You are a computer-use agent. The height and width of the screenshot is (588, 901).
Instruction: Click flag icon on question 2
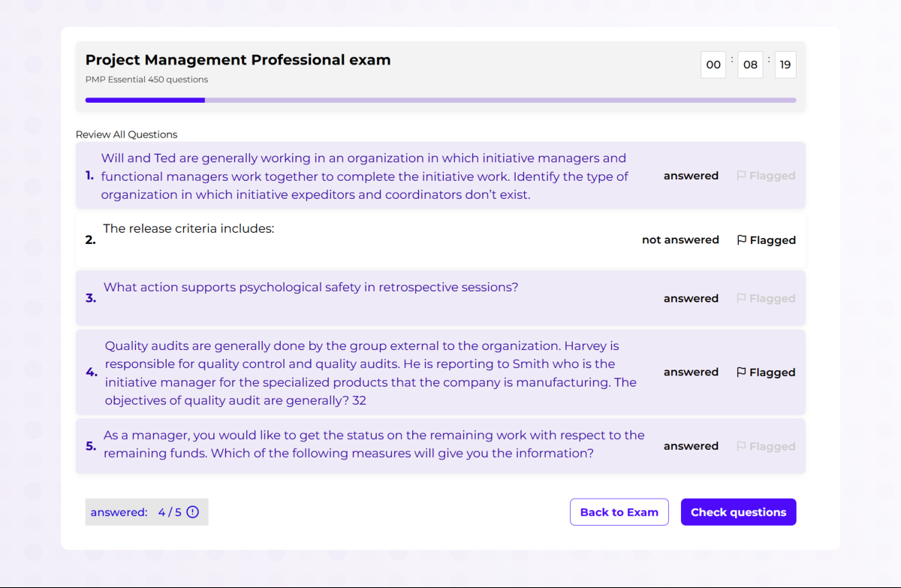coord(741,240)
